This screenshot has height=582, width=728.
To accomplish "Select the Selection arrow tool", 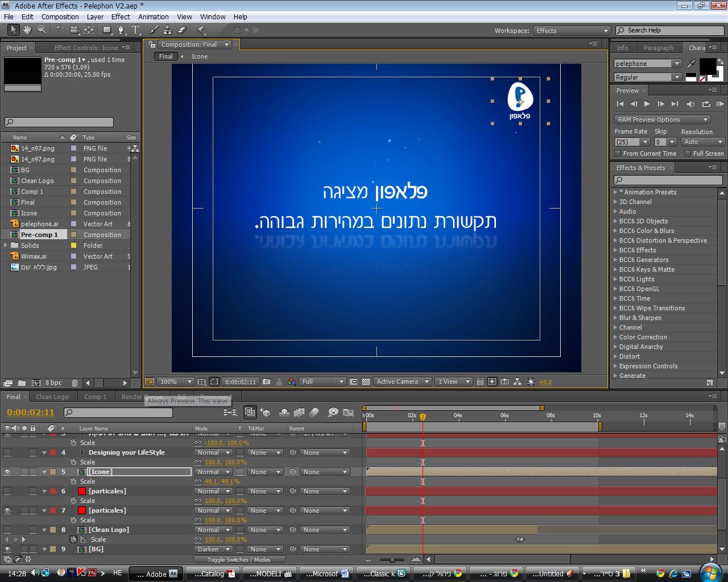I will [13, 30].
